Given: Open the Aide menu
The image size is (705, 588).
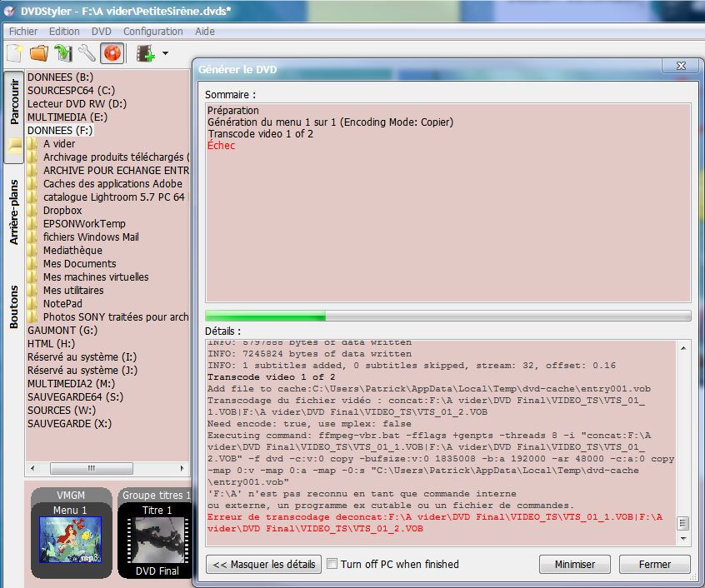Looking at the screenshot, I should (x=204, y=32).
